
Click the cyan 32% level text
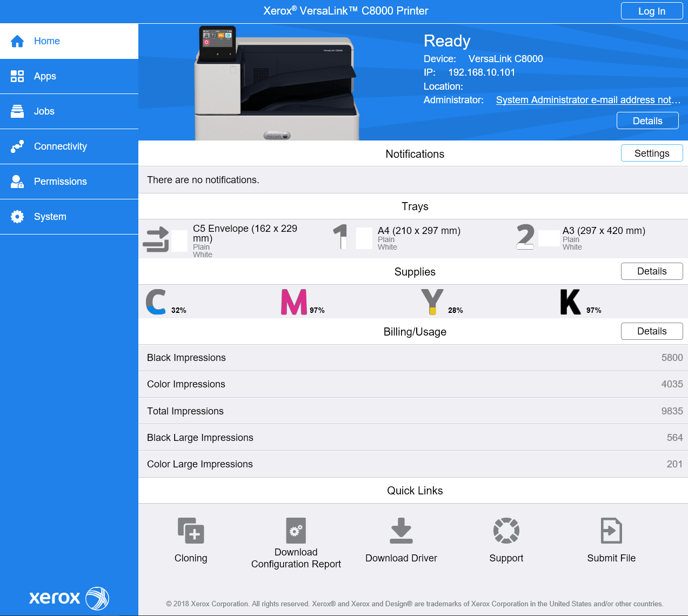tap(179, 310)
